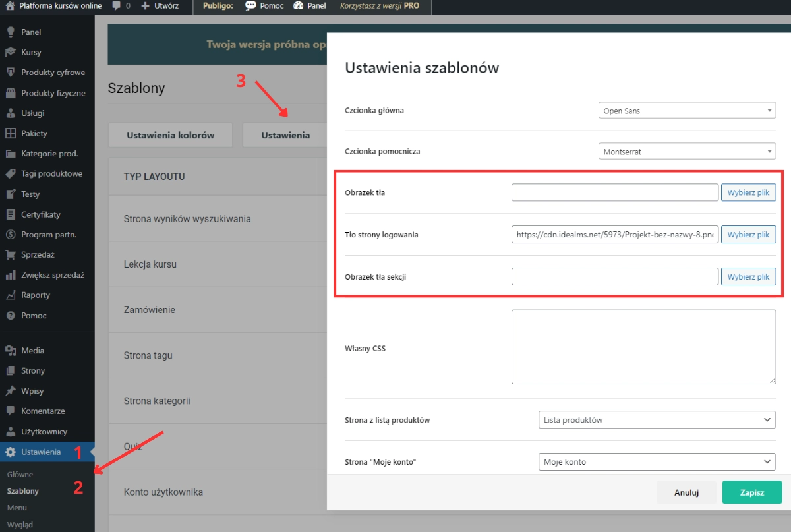Click the Anuluj button
Image resolution: width=791 pixels, height=532 pixels.
(686, 492)
